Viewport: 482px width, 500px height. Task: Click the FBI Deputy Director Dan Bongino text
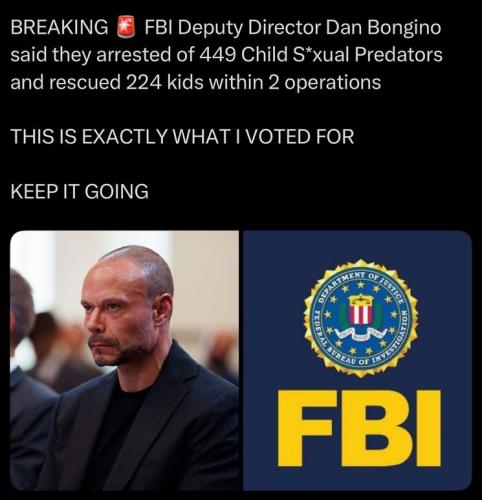click(293, 28)
